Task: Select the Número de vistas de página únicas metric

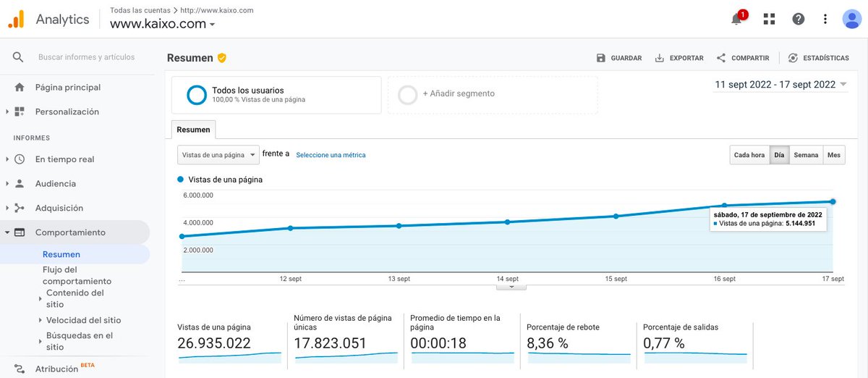Action: tap(345, 339)
